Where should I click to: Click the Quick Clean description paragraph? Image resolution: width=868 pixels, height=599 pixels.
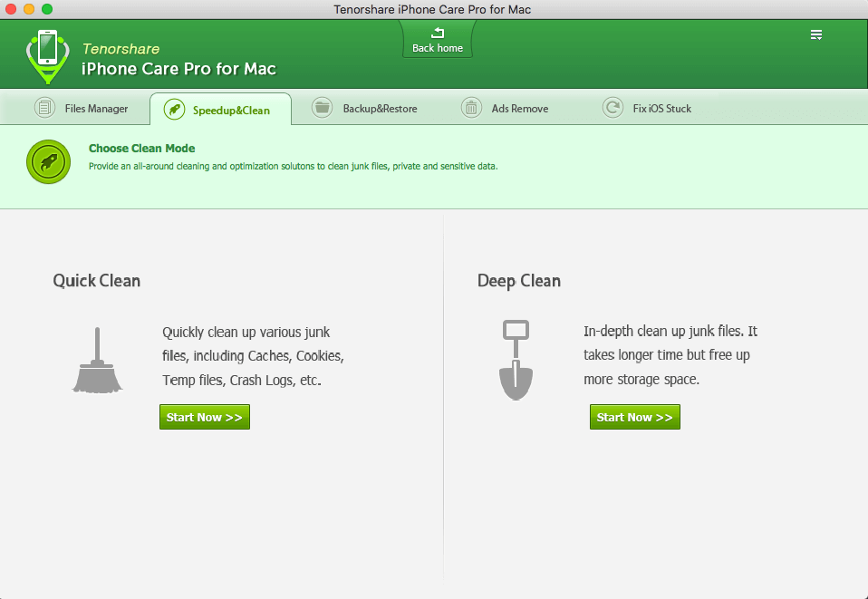point(253,356)
